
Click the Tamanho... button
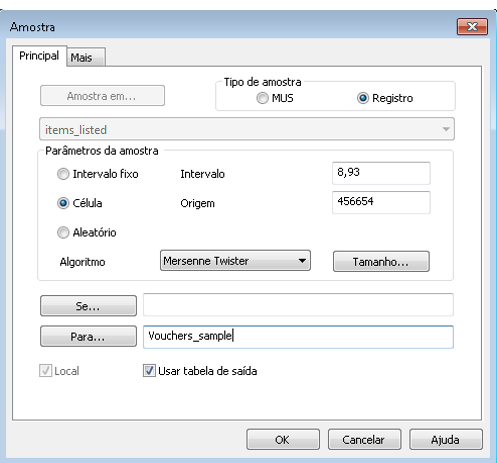381,262
